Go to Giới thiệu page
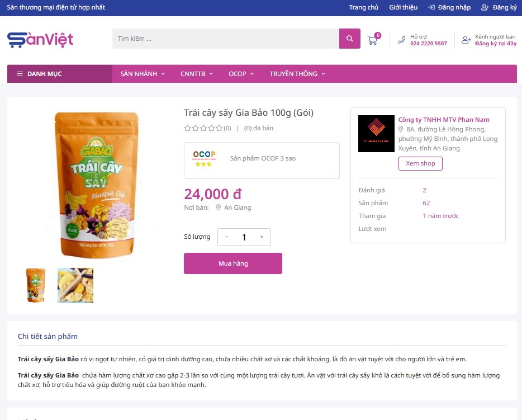The height and width of the screenshot is (420, 522). (403, 7)
